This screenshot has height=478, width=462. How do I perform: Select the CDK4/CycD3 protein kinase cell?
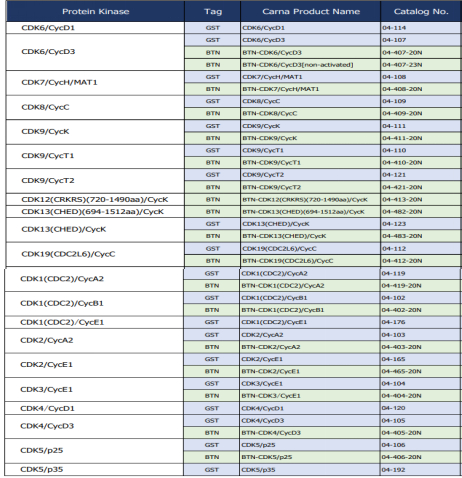[x=94, y=426]
